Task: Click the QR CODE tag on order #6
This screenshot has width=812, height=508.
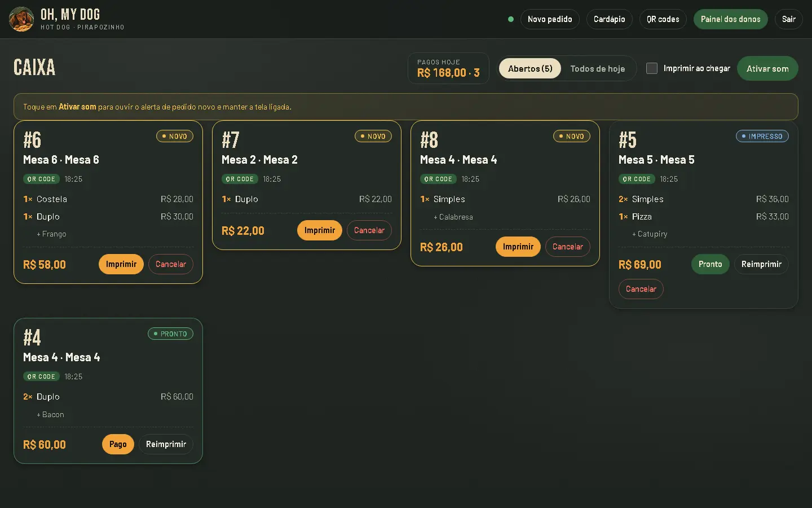Action: [41, 179]
